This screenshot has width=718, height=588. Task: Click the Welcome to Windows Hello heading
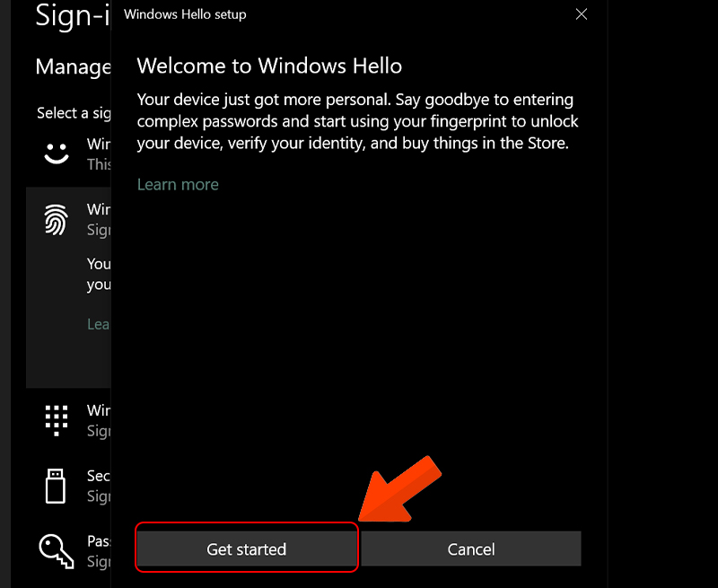click(269, 66)
